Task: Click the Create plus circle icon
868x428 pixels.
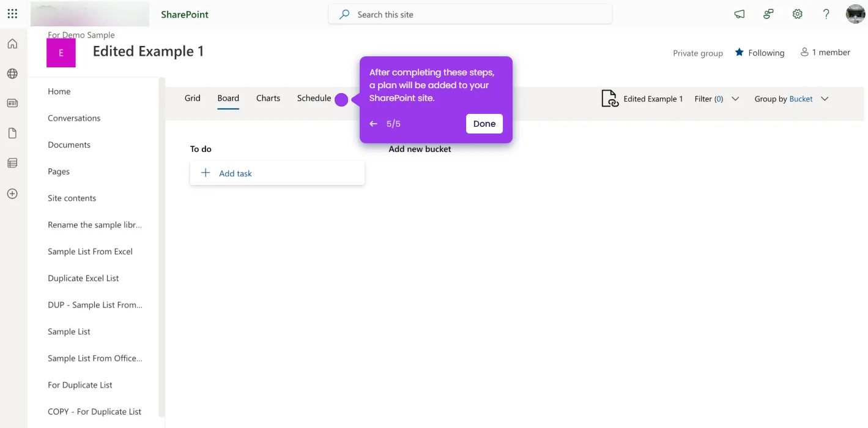Action: point(12,193)
